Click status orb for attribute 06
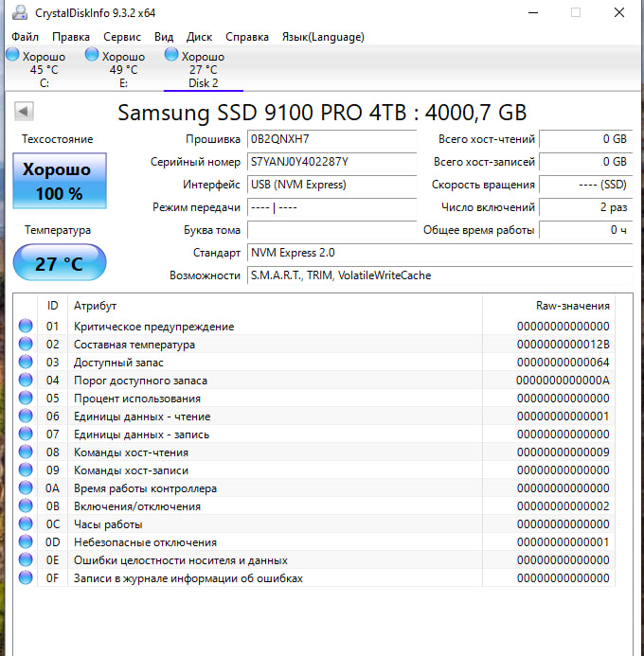 tap(26, 416)
